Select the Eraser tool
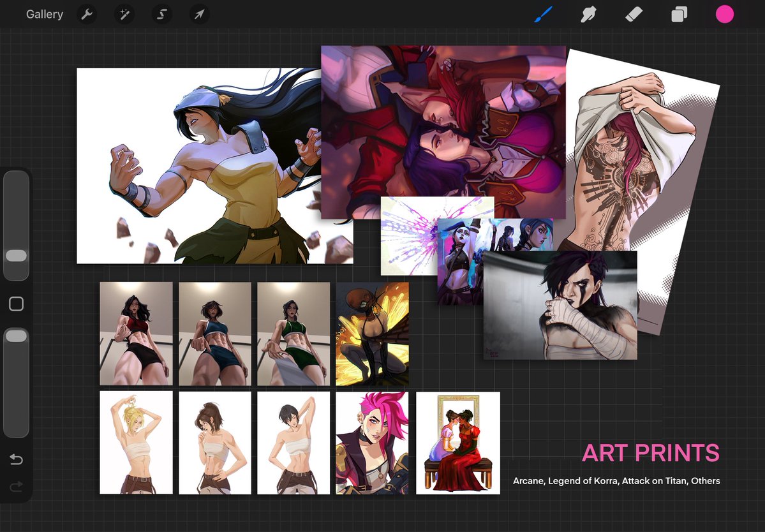Screen dimensions: 765x532 point(634,14)
